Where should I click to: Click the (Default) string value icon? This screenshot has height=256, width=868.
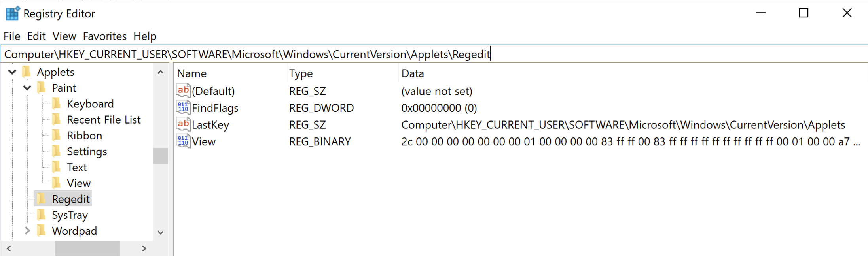[x=183, y=91]
